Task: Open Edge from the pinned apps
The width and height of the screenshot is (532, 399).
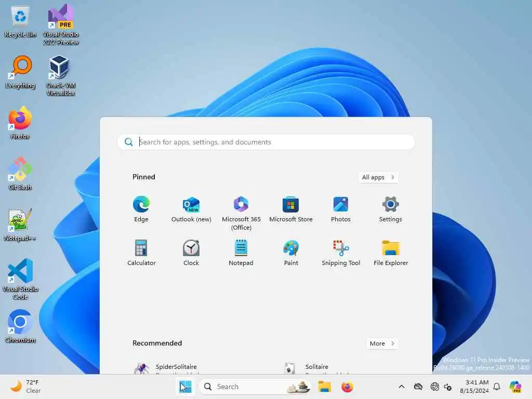Action: click(141, 209)
